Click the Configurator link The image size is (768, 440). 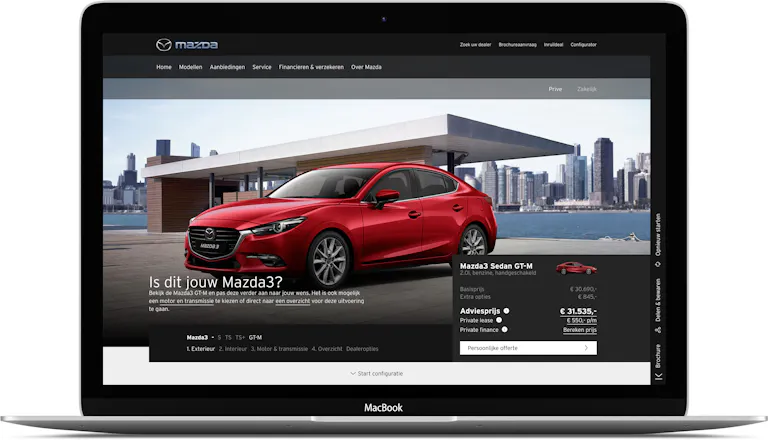(x=583, y=45)
